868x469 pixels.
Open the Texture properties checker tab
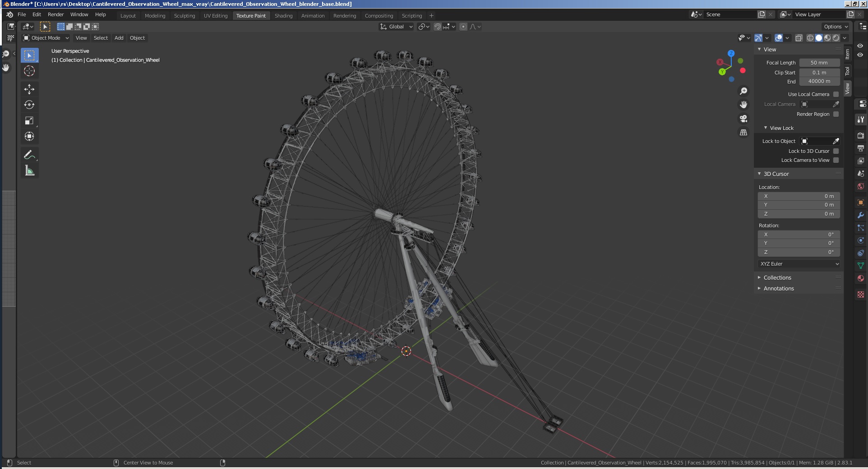[x=861, y=294]
